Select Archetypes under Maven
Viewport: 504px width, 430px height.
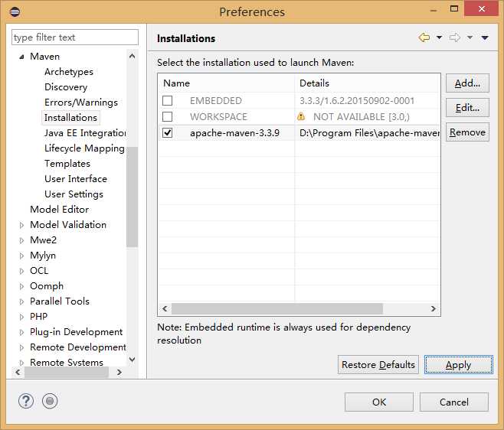tap(69, 72)
